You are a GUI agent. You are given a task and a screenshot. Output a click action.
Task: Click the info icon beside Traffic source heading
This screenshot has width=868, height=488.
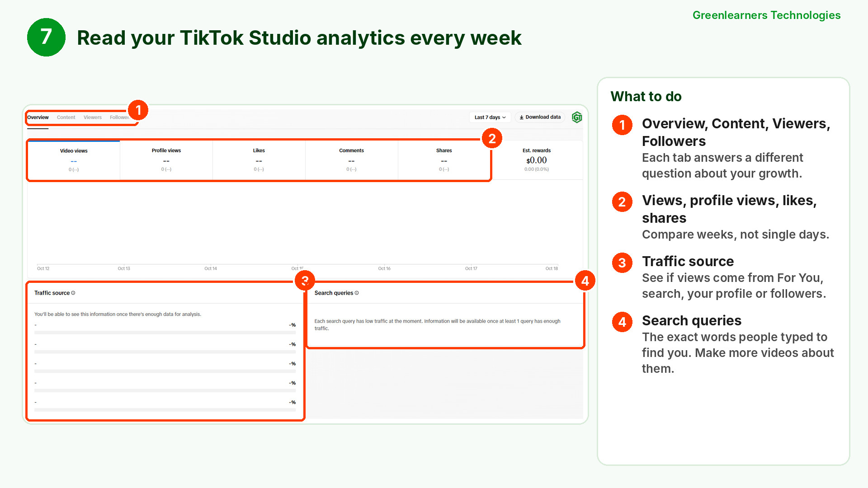point(73,293)
